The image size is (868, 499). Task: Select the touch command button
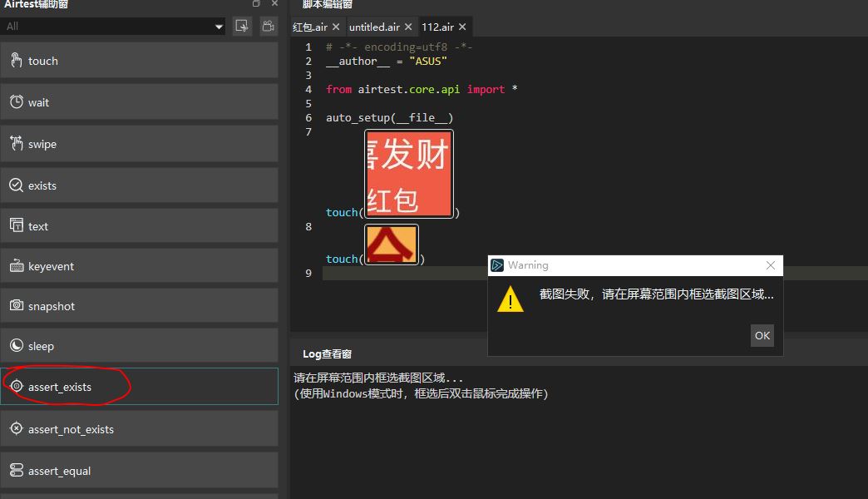click(x=139, y=61)
